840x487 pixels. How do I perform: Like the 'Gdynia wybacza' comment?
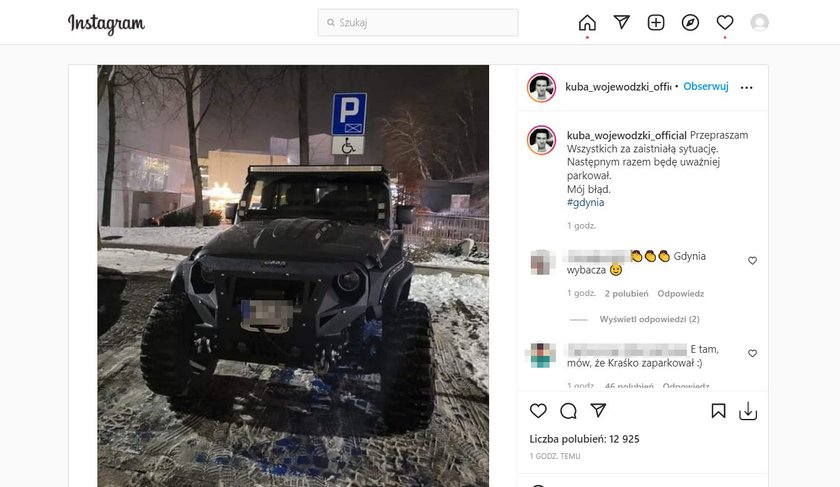[x=752, y=260]
